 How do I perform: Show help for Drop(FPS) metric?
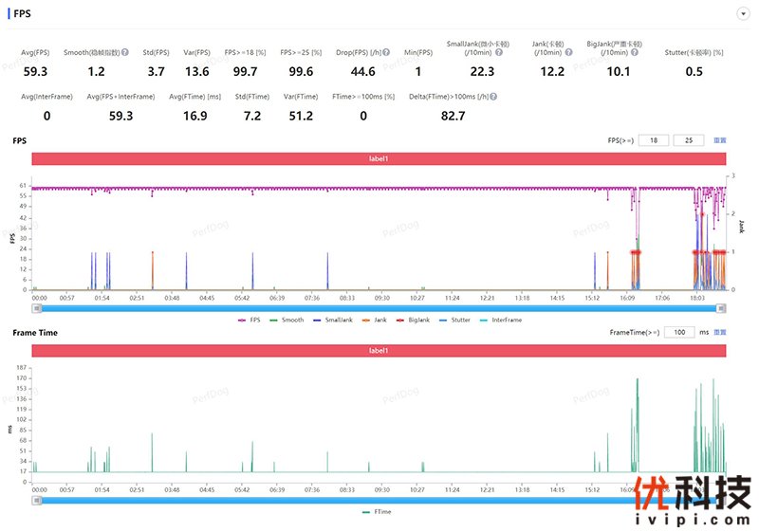click(x=386, y=52)
